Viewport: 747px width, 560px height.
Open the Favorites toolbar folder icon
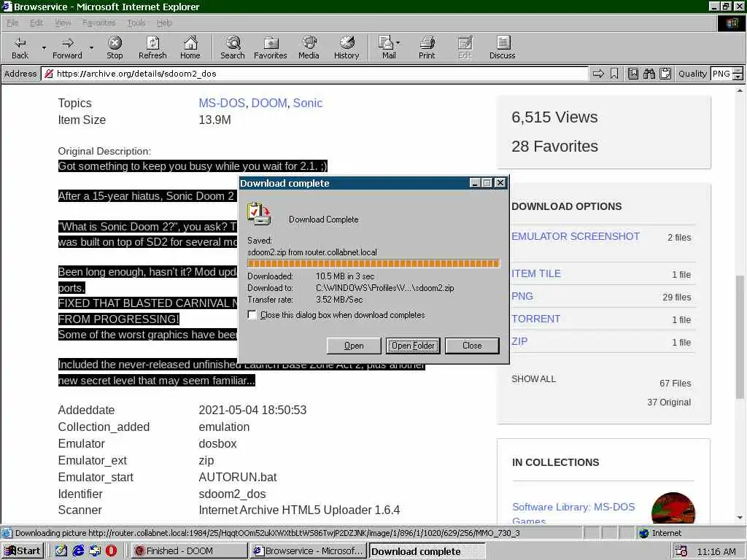(270, 47)
